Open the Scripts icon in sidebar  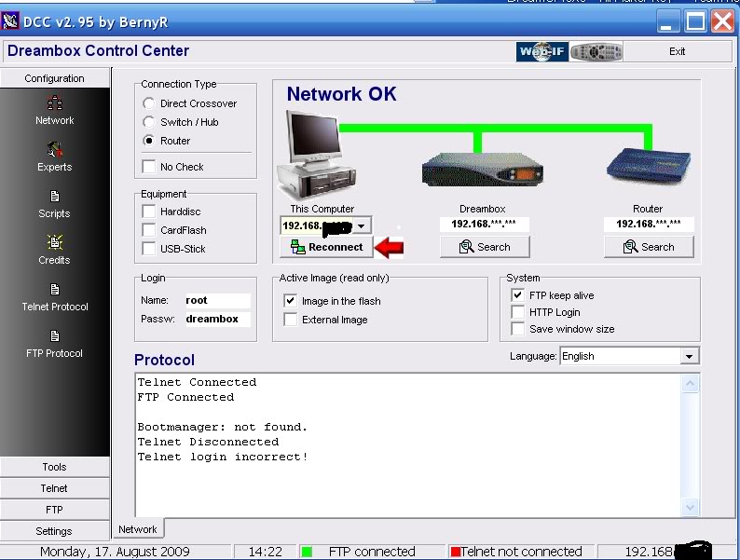coord(55,196)
